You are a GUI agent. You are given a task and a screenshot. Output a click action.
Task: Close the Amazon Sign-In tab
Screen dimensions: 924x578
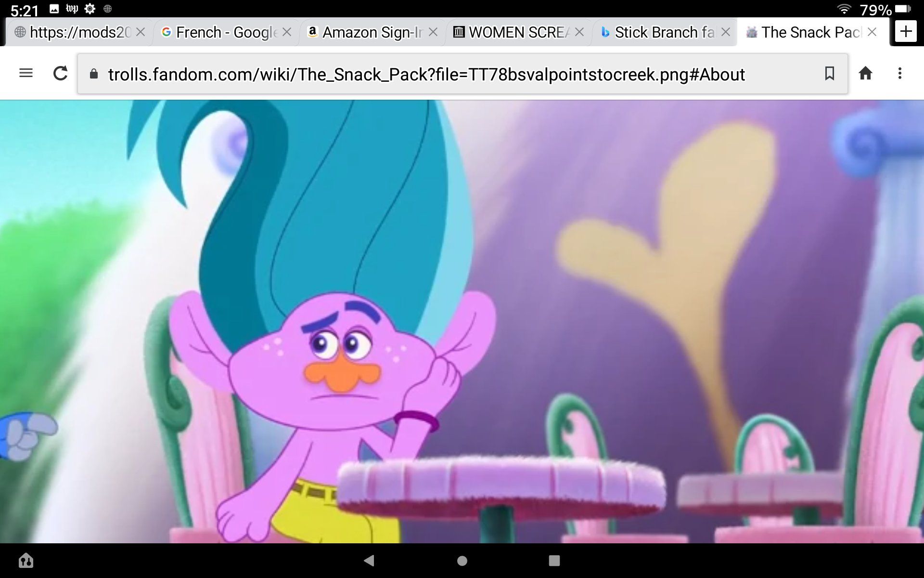[433, 32]
